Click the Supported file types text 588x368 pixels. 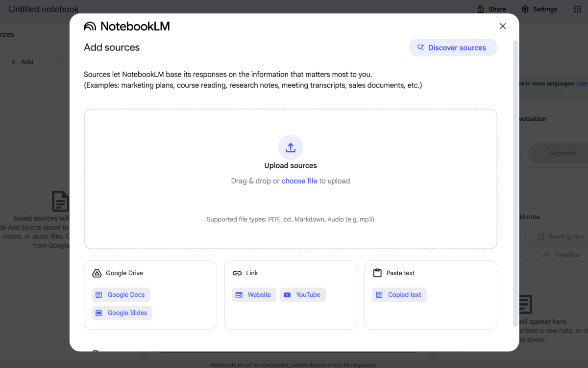click(x=291, y=219)
